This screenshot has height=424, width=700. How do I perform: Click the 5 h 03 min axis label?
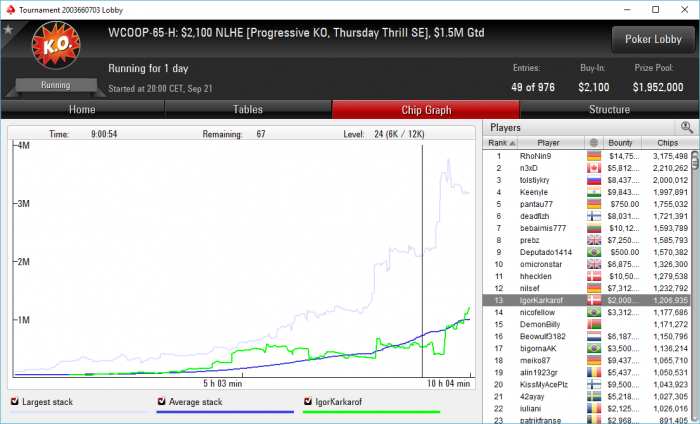tap(223, 384)
